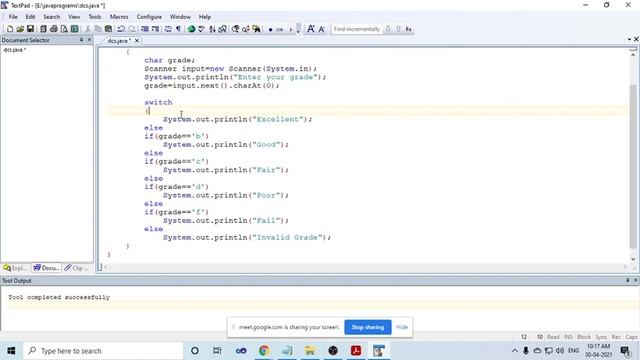
Task: Click the editor vertical scrollbar up arrow
Action: tap(633, 54)
